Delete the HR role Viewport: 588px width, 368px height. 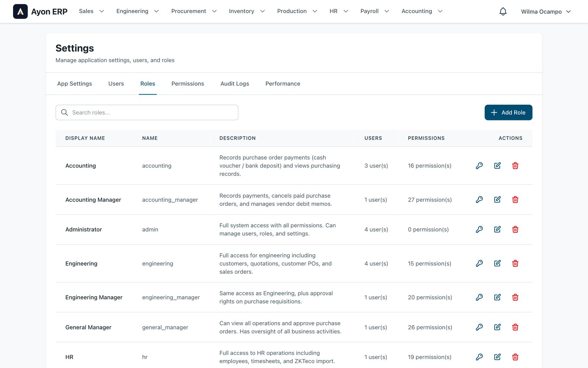coord(515,357)
